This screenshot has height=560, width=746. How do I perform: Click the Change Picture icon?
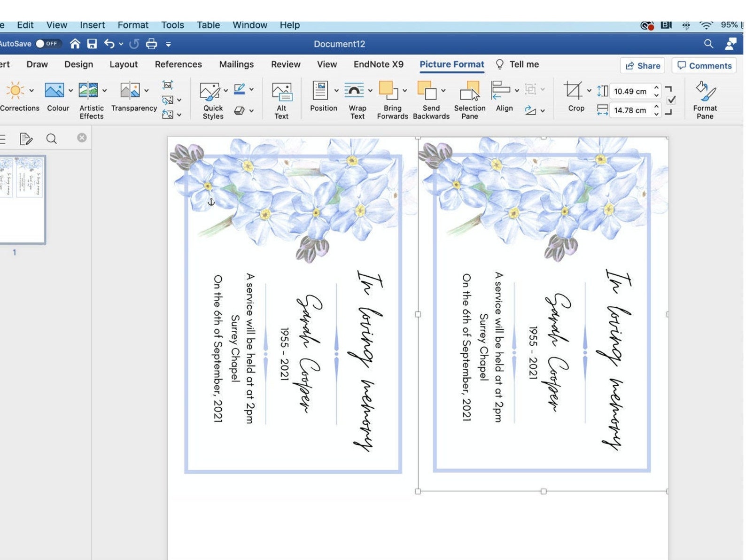(x=168, y=100)
